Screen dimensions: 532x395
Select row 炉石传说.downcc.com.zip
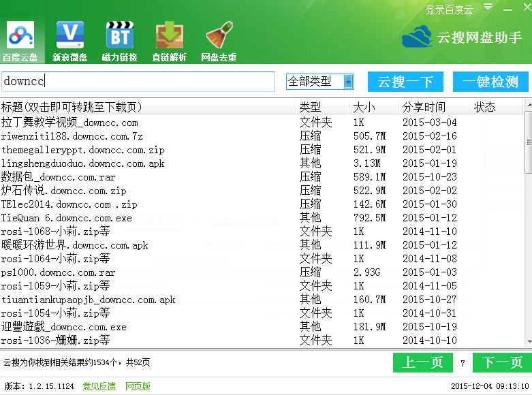coord(262,191)
